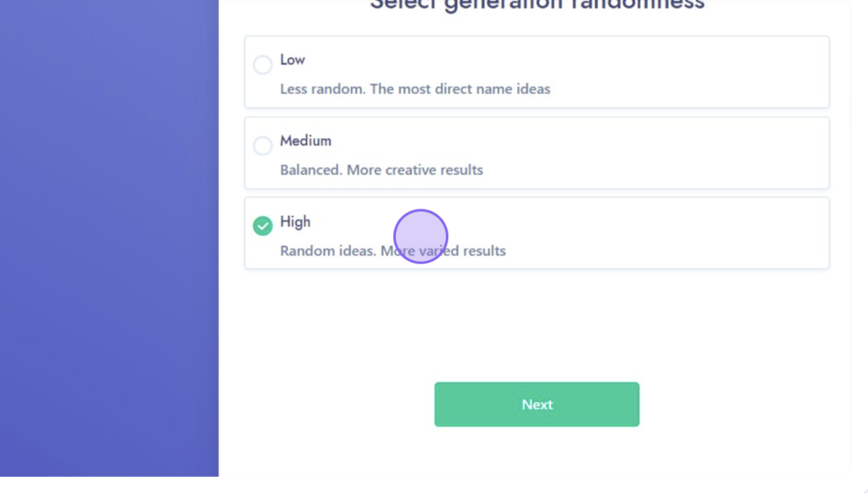Image resolution: width=868 pixels, height=493 pixels.
Task: Click the "Low" option title text
Action: (x=292, y=60)
